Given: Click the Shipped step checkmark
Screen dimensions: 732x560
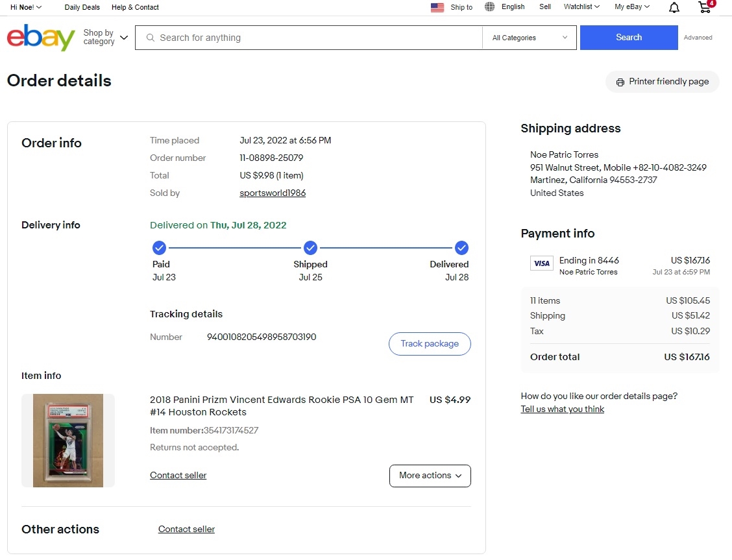Looking at the screenshot, I should click(x=310, y=248).
